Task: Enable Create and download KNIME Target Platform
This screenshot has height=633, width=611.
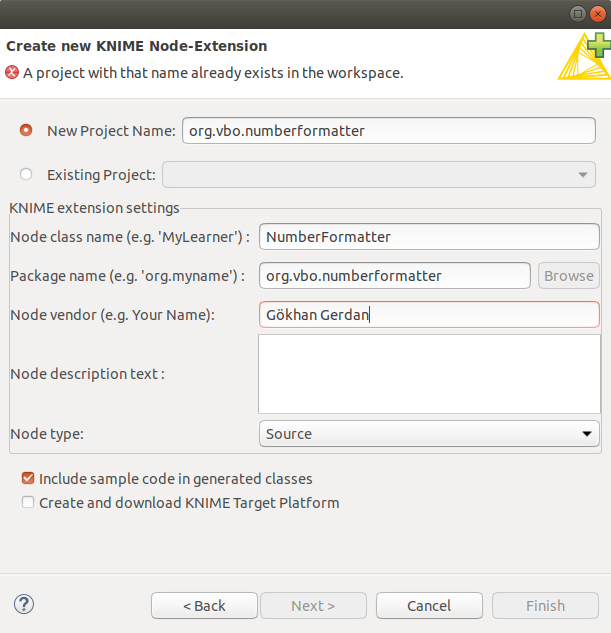Action: click(x=28, y=502)
